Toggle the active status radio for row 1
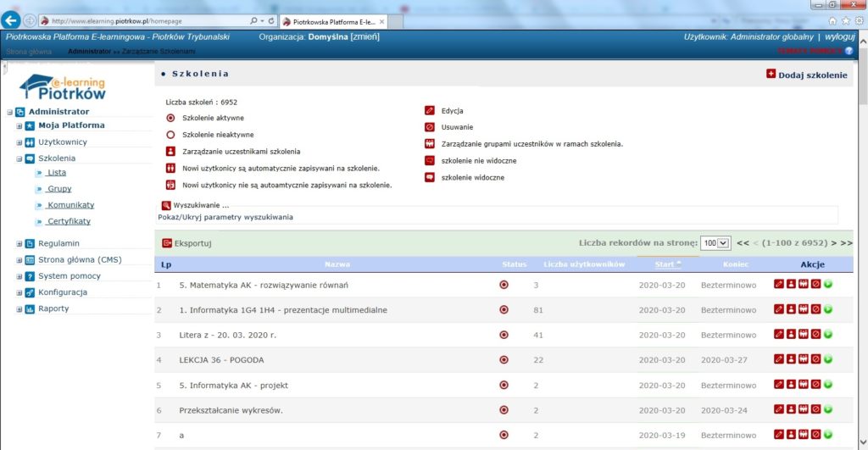Screen dimensions: 868x450 pyautogui.click(x=504, y=285)
